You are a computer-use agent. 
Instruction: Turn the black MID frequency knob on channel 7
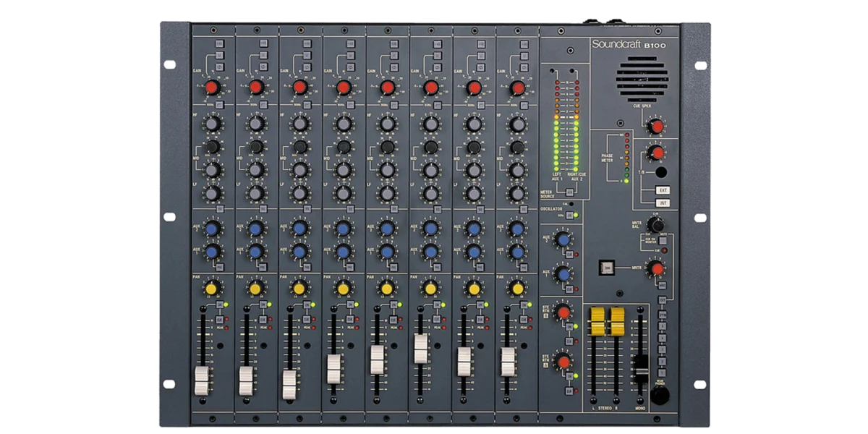coord(474,147)
